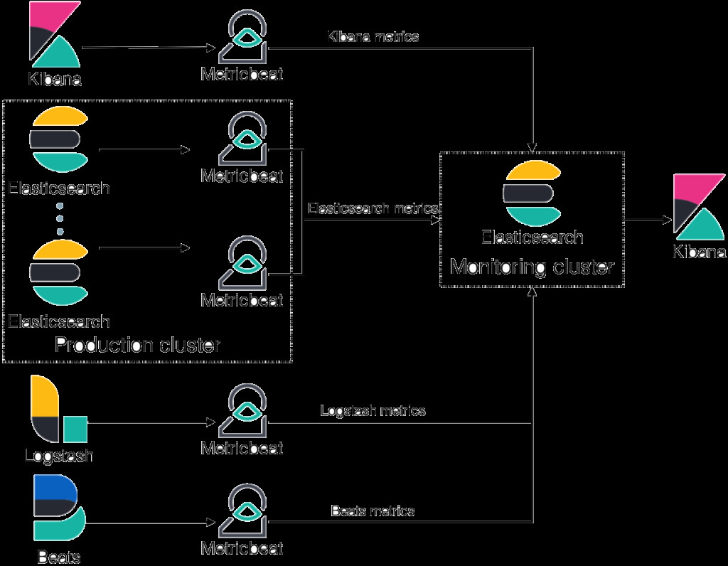Select the Metricbeat icon sending Kibana metrics
This screenshot has width=728, height=566.
tap(243, 37)
